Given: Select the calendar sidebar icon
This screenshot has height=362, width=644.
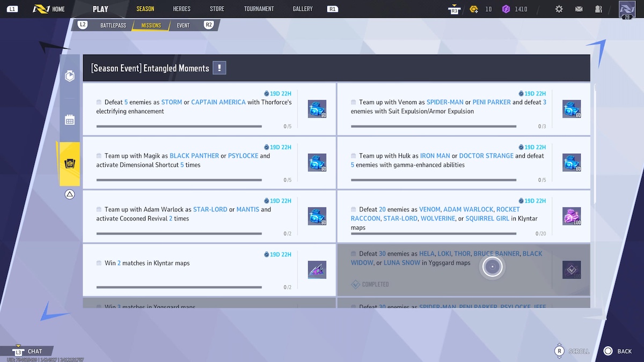Looking at the screenshot, I should click(x=70, y=120).
